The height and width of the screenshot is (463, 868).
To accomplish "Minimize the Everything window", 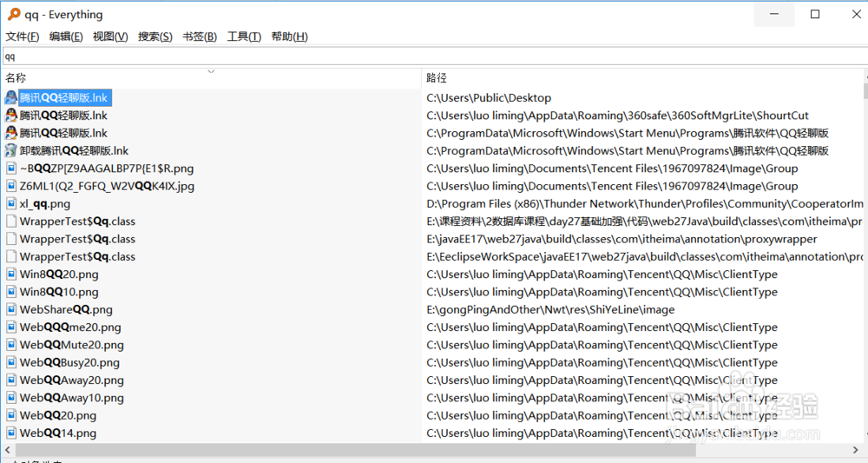I will point(774,14).
